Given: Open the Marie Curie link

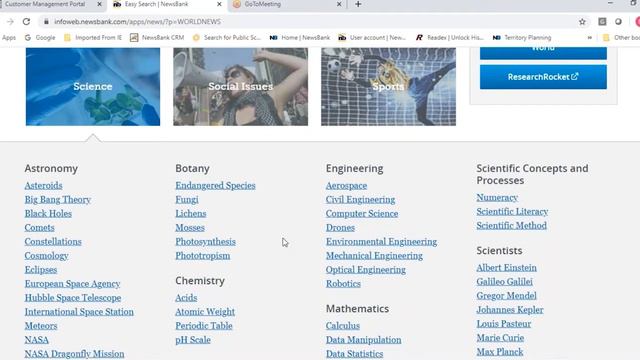Looking at the screenshot, I should pos(500,338).
